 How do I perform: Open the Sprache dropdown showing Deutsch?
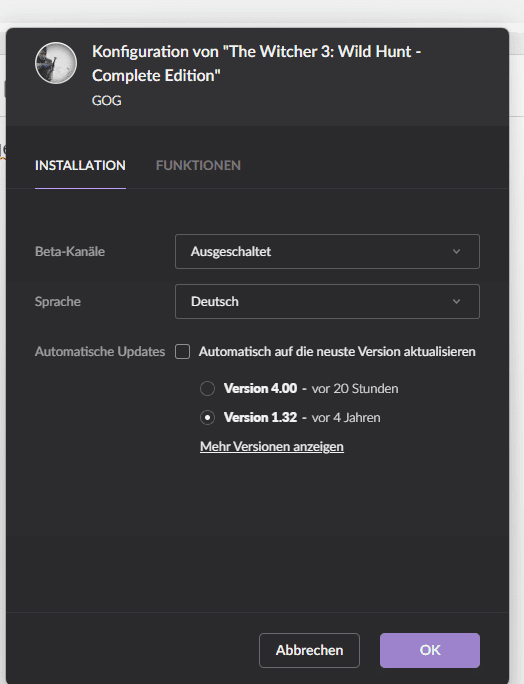(x=327, y=301)
